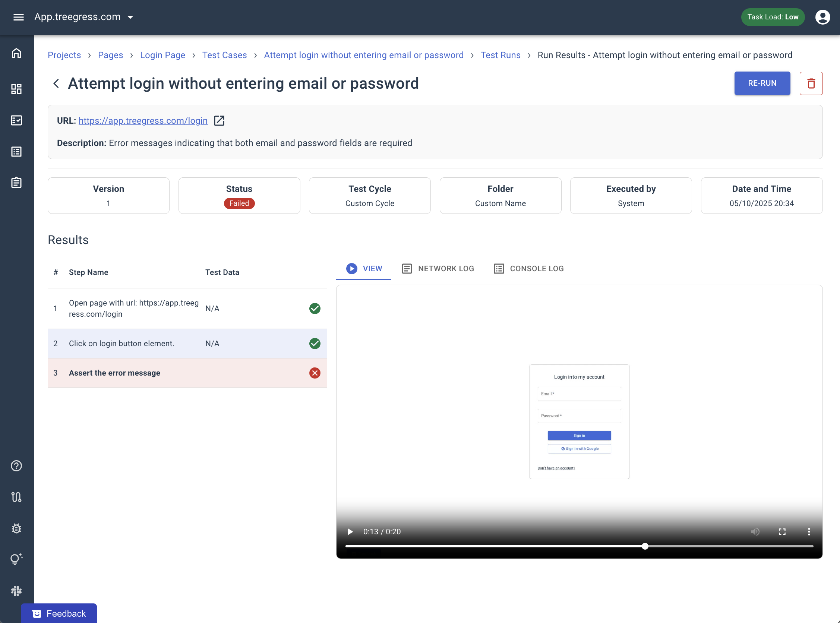
Task: Open the dashboard grid icon in sidebar
Action: [x=16, y=89]
